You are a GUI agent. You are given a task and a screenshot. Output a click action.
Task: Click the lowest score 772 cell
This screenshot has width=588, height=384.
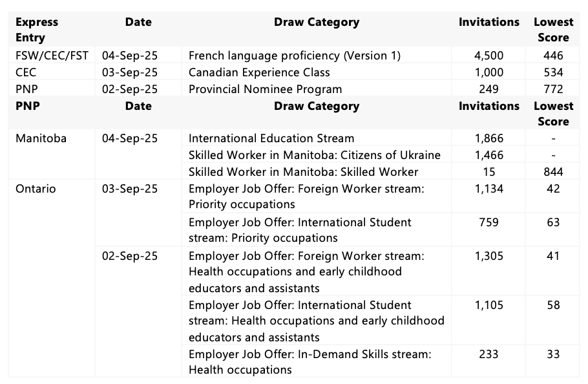553,89
